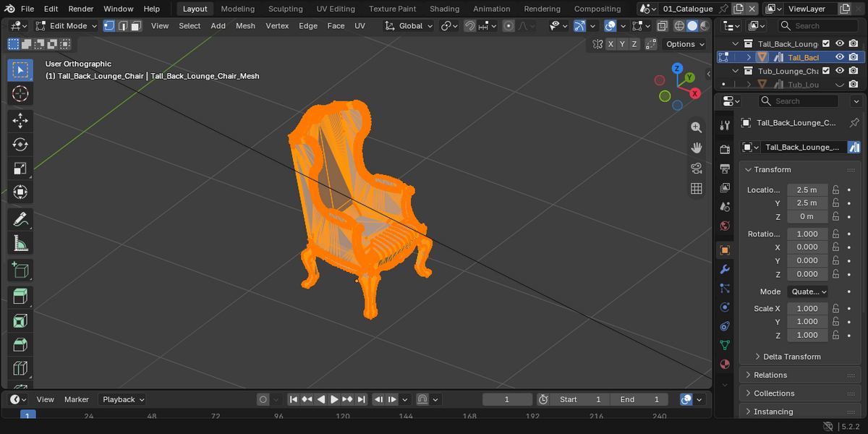Open the Tool properties tab
This screenshot has height=434, width=868.
click(725, 125)
